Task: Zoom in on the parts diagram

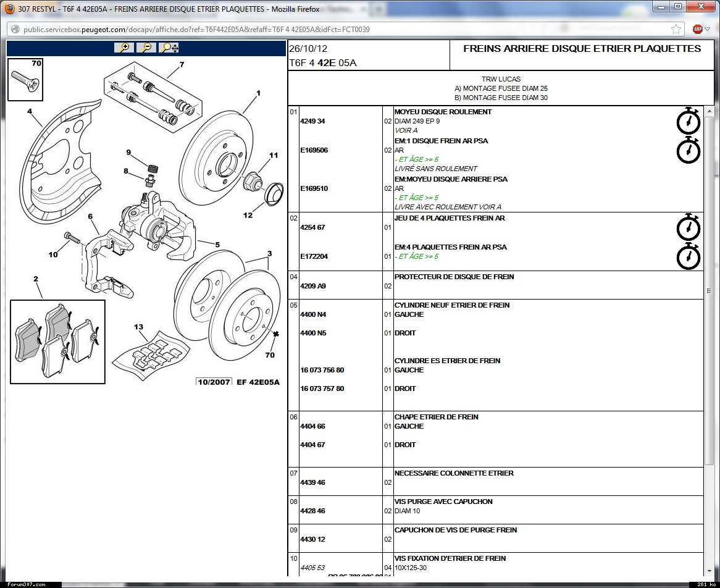Action: (124, 48)
